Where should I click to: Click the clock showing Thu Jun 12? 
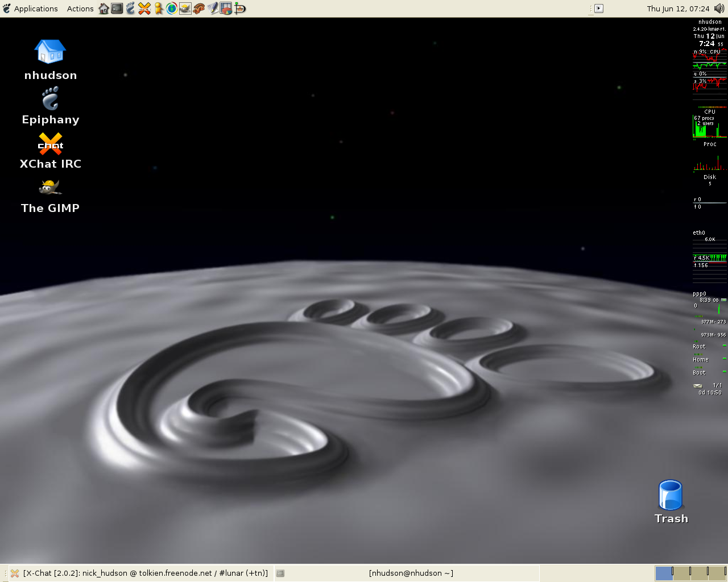[678, 9]
